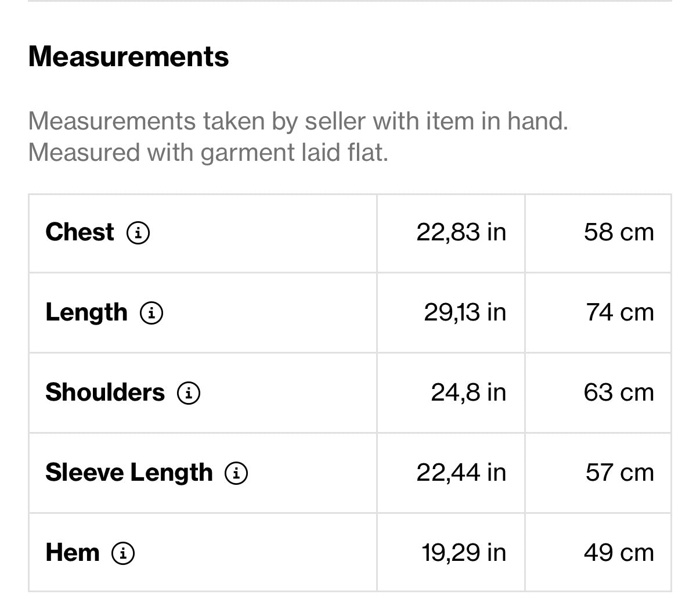Click the Measurements section heading
The height and width of the screenshot is (605, 700).
click(x=128, y=57)
